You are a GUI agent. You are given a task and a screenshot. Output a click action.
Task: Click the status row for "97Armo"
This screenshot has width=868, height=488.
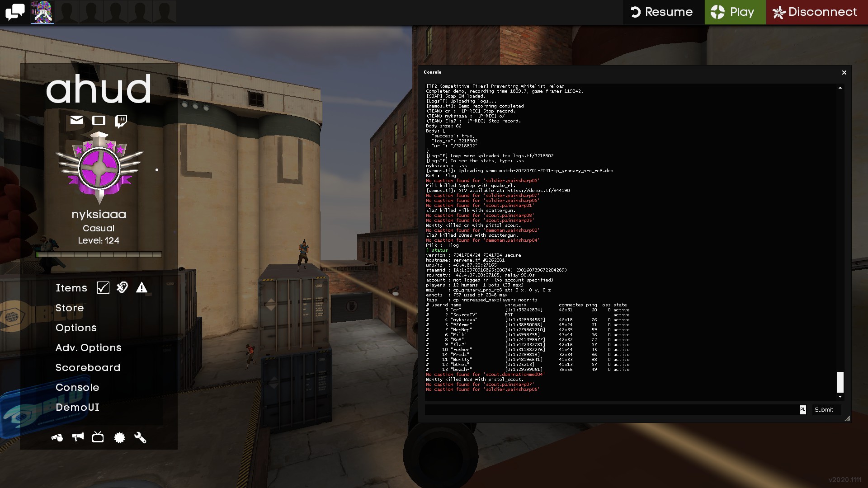pyautogui.click(x=528, y=325)
